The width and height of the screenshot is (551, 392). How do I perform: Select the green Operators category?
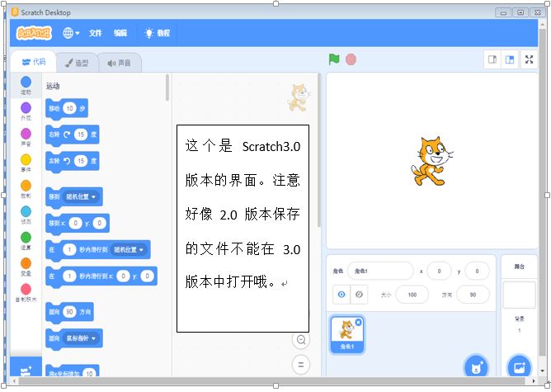(26, 241)
